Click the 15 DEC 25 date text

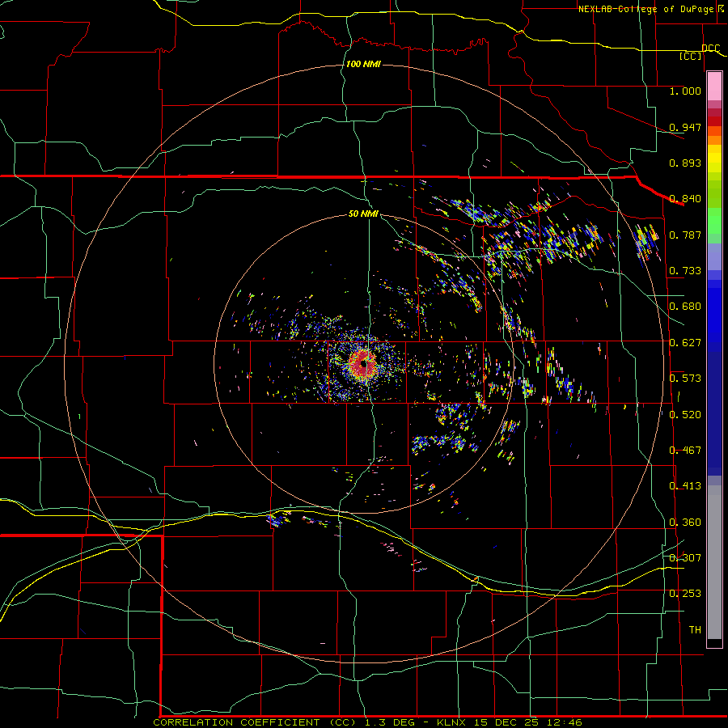(x=506, y=722)
